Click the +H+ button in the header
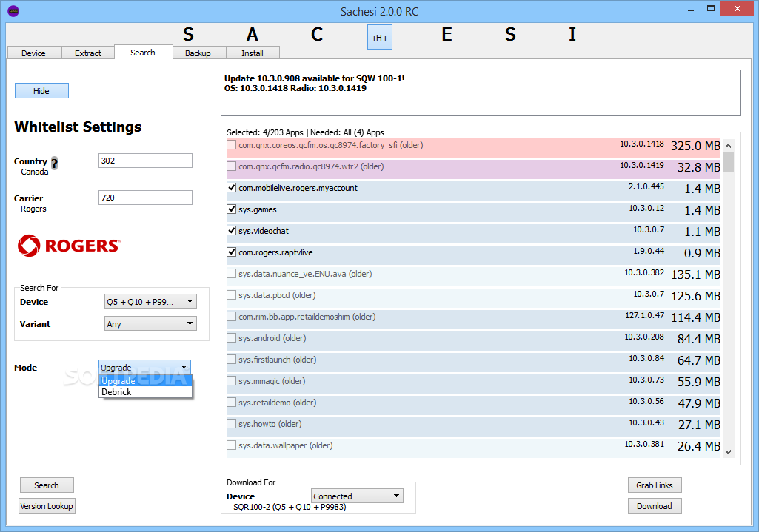This screenshot has width=759, height=532. tap(379, 37)
